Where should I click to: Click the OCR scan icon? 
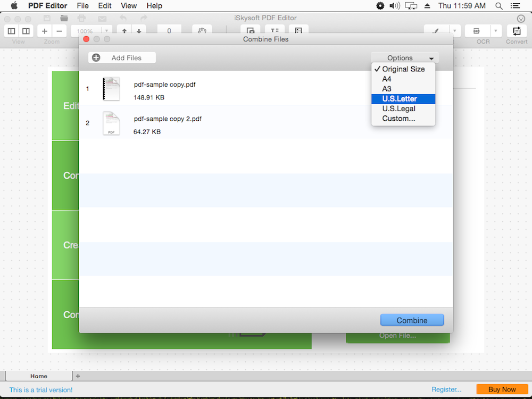[x=477, y=31]
